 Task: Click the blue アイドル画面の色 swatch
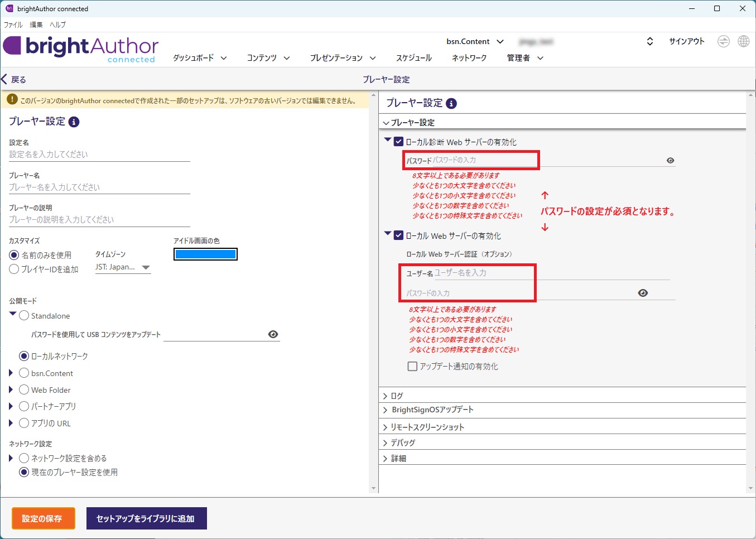pos(205,254)
